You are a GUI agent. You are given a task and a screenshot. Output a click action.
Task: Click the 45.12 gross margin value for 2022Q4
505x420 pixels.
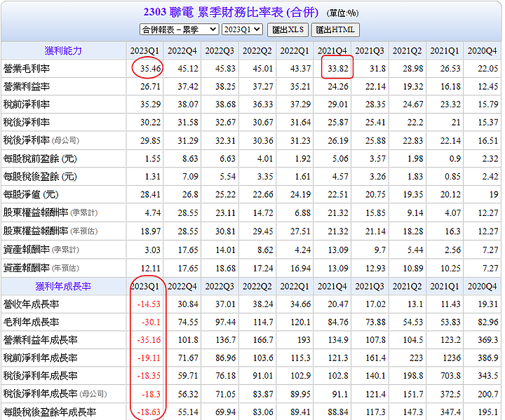click(188, 69)
